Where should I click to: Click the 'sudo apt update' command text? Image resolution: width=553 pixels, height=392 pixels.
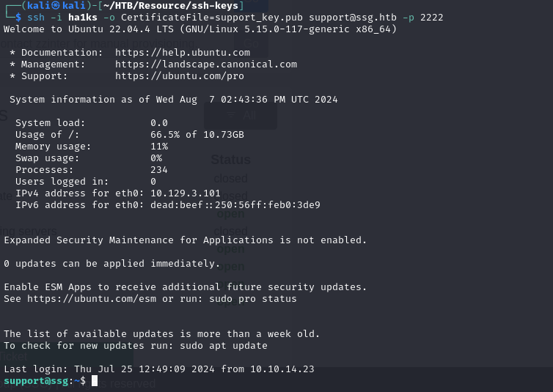pyautogui.click(x=224, y=346)
